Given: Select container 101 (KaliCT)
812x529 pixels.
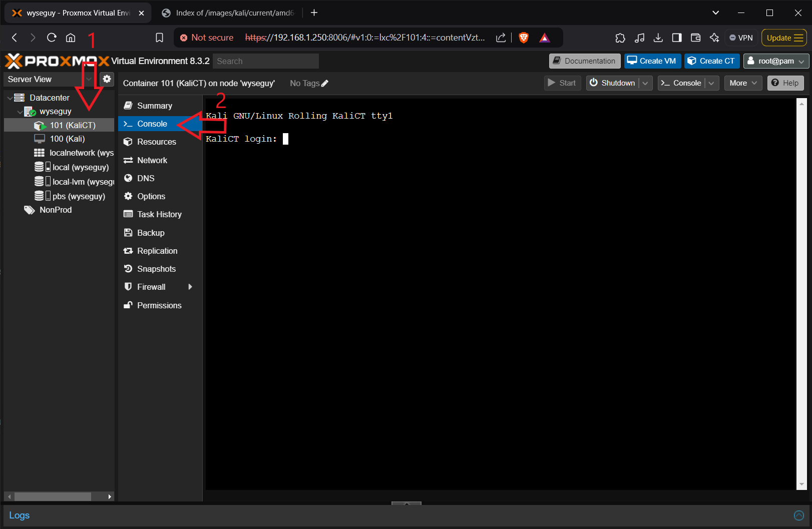Looking at the screenshot, I should pos(59,125).
